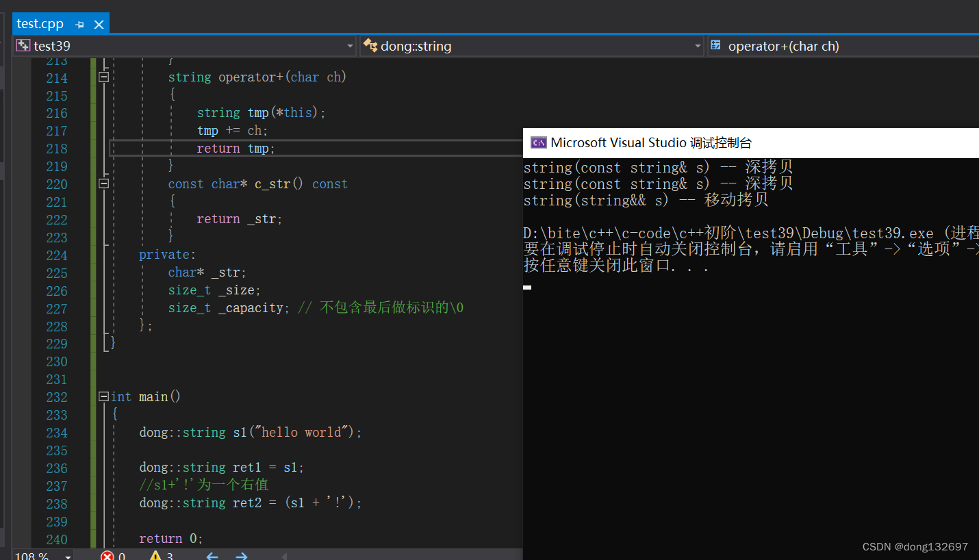
Task: Click the first '深拷贝' console output line
Action: (659, 168)
